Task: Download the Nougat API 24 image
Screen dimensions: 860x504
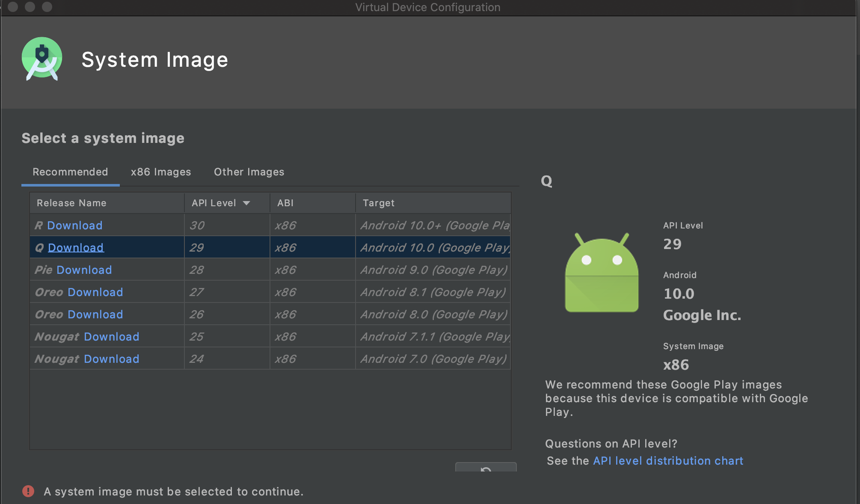Action: click(x=111, y=359)
